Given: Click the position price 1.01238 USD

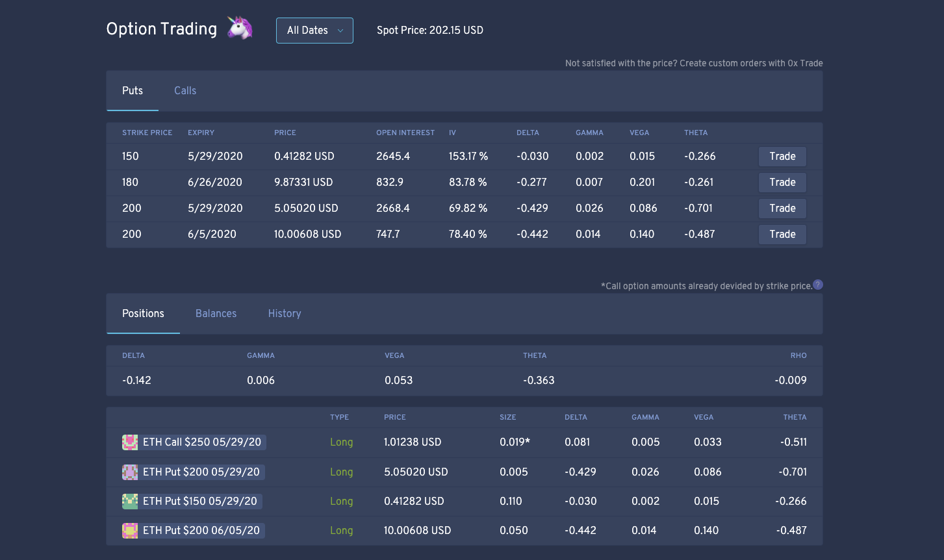Looking at the screenshot, I should pyautogui.click(x=413, y=442).
